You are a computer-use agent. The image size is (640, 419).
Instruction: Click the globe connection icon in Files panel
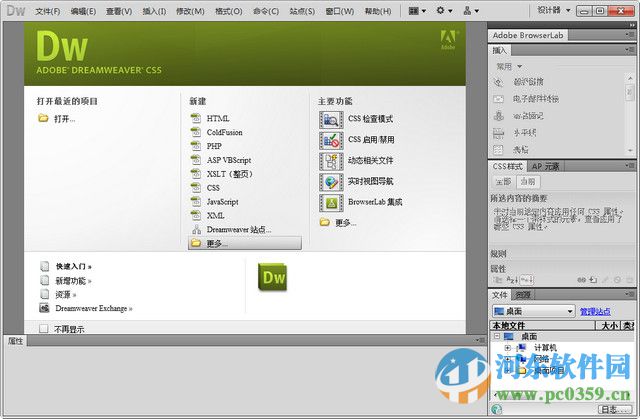pyautogui.click(x=497, y=409)
